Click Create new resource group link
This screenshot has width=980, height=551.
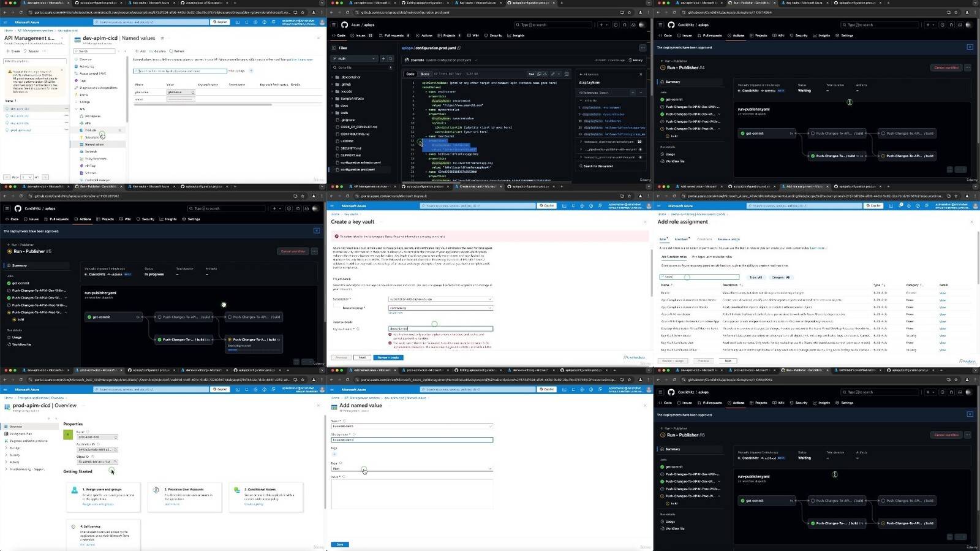[x=396, y=313]
